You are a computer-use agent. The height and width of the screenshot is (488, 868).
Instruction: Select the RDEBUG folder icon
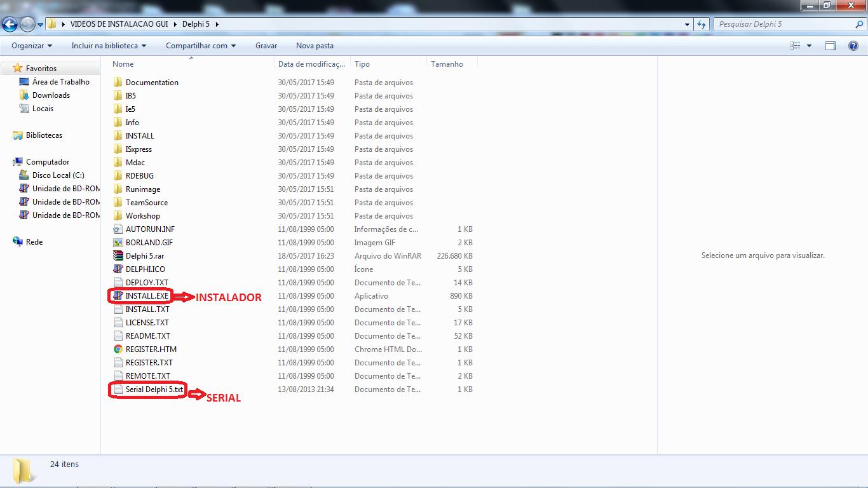pos(118,175)
